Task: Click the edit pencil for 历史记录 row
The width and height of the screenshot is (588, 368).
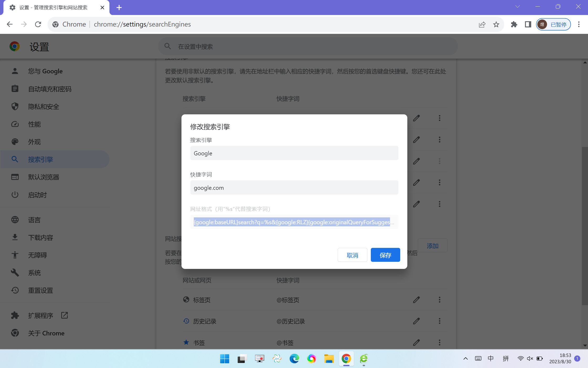Action: click(416, 321)
